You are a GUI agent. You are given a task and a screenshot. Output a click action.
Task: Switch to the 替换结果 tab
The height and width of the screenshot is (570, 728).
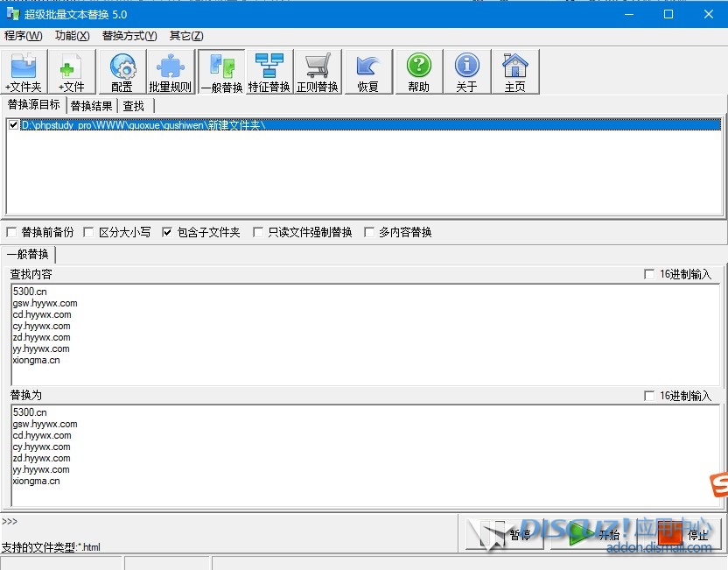point(91,106)
